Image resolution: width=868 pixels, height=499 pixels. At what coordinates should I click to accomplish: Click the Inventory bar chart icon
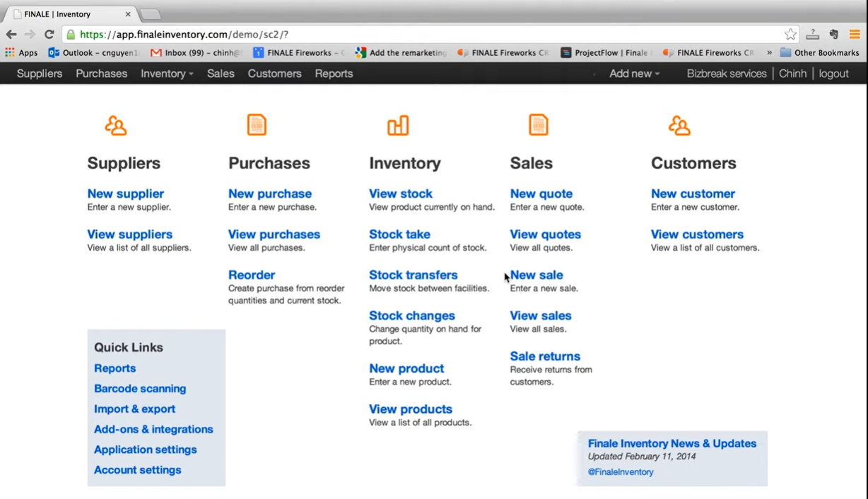[x=397, y=126]
